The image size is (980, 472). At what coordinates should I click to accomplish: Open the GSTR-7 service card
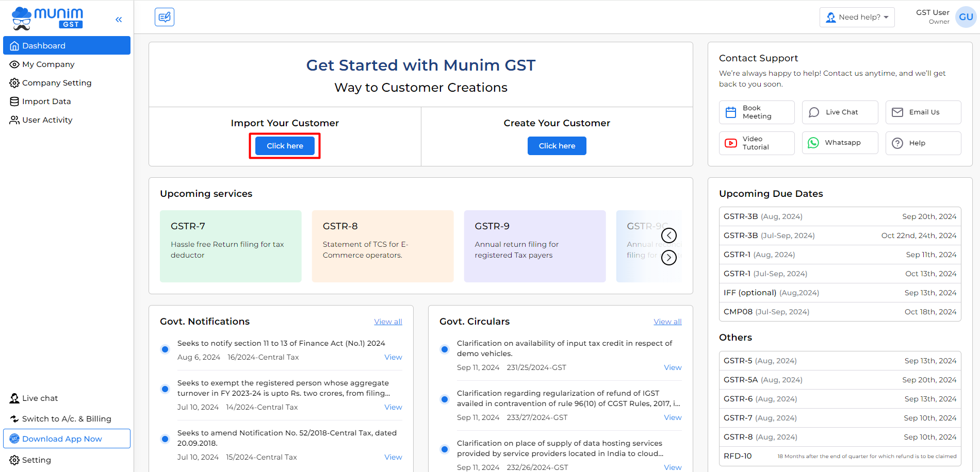tap(231, 246)
